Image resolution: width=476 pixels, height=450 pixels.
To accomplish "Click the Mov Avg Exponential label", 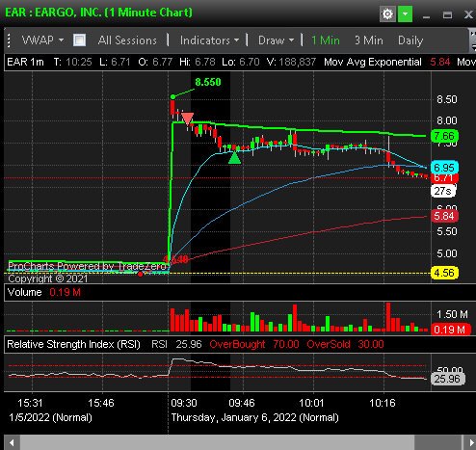I will point(373,62).
